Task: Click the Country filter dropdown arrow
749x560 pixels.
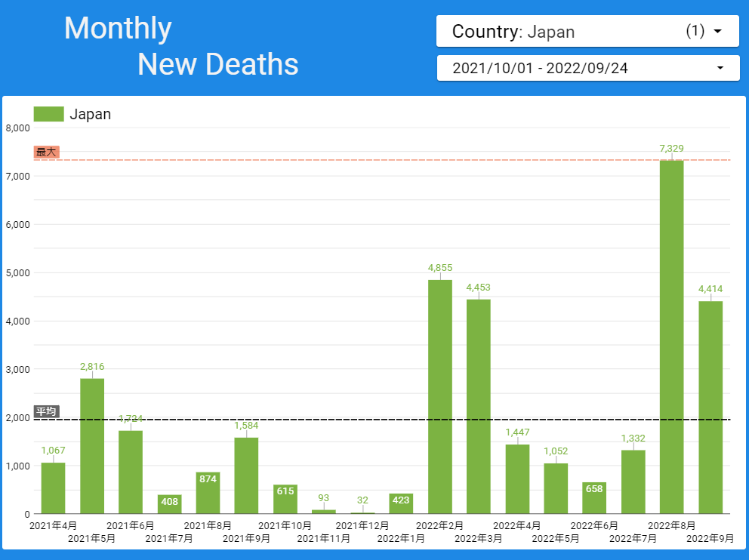Action: [x=717, y=32]
